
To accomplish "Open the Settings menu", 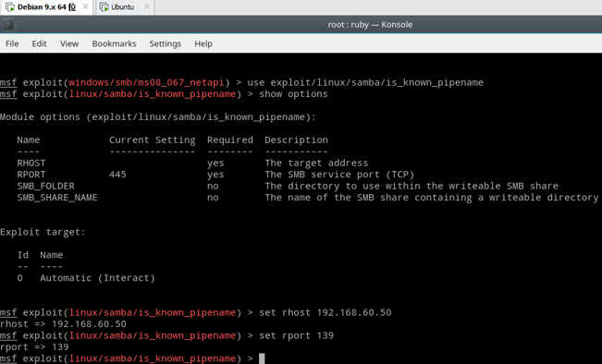I will coord(166,43).
